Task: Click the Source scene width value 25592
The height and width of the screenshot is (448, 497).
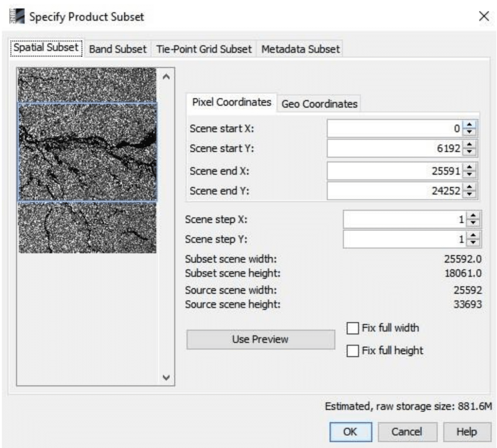Action: tap(467, 290)
